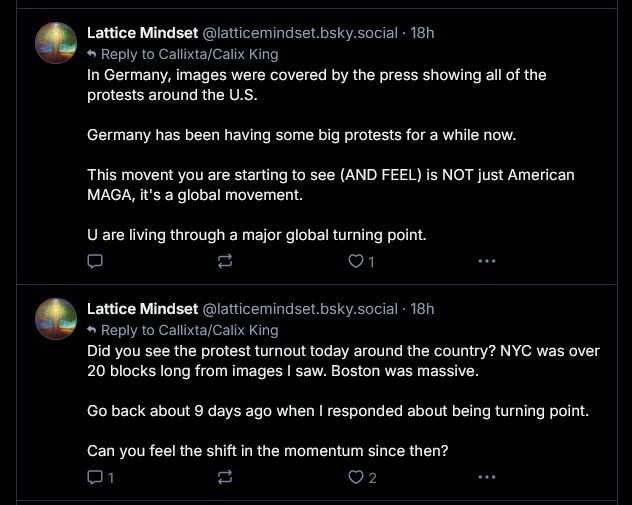
Task: Repost the Germany protests post
Action: (225, 262)
